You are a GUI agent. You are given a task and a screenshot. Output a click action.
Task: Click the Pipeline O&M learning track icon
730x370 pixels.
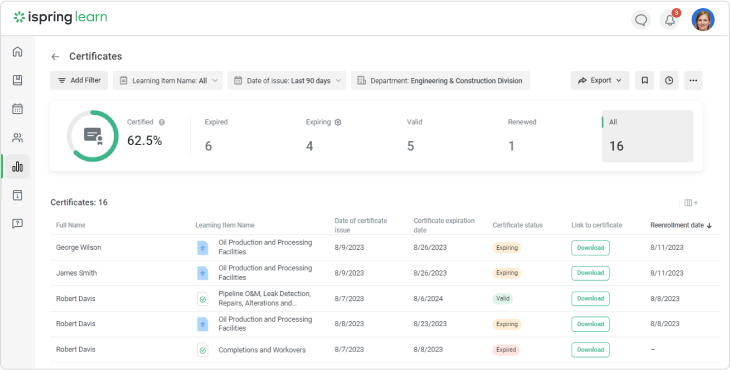pos(203,299)
